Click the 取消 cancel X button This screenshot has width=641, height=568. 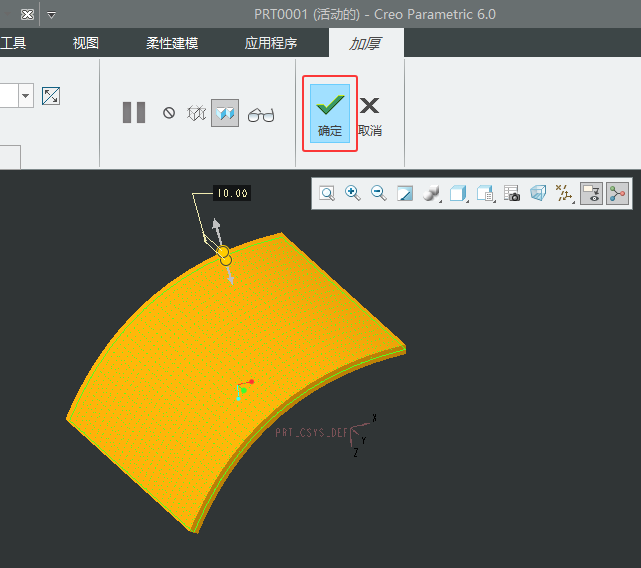(370, 117)
